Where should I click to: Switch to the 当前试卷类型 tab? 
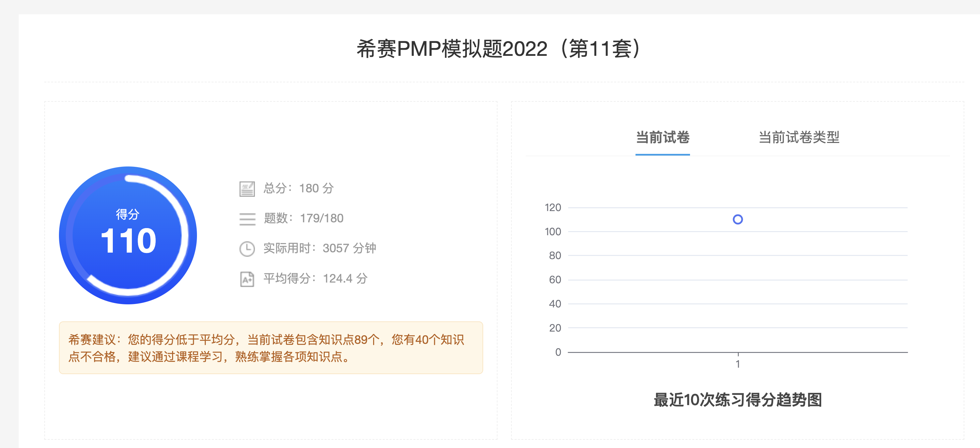click(x=799, y=137)
